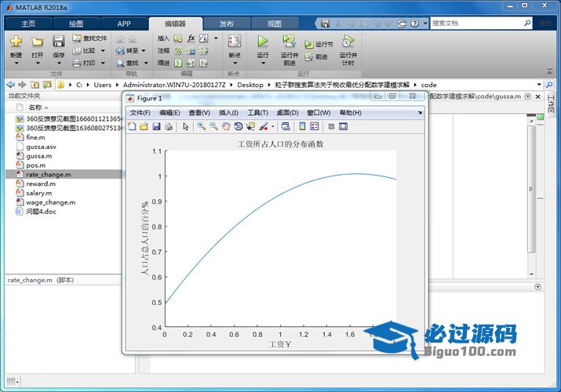This screenshot has width=561, height=392.
Task: Click Run and Advance (运行并前进) icon
Action: 289,41
